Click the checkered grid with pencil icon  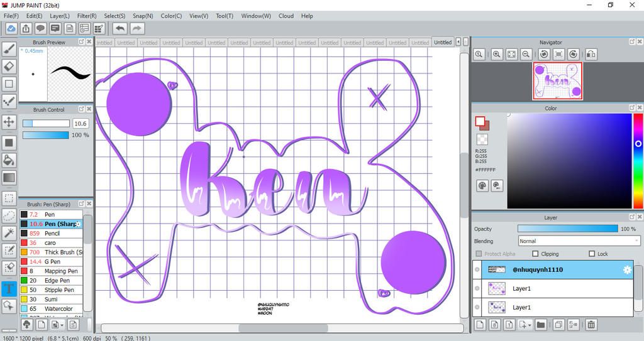99,28
